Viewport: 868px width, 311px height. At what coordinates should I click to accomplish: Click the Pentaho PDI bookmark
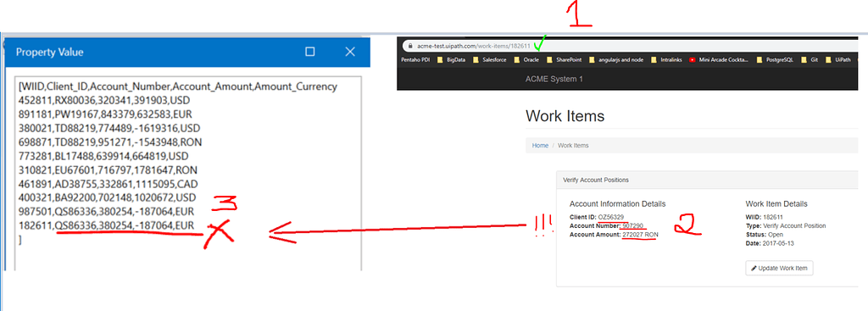[x=415, y=60]
